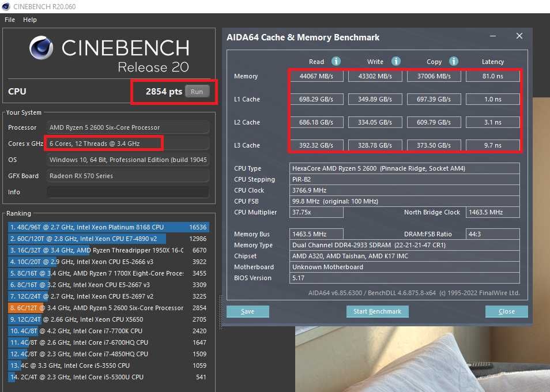The image size is (550, 392).
Task: Click Save in AIDA64 benchmark window
Action: 248,311
